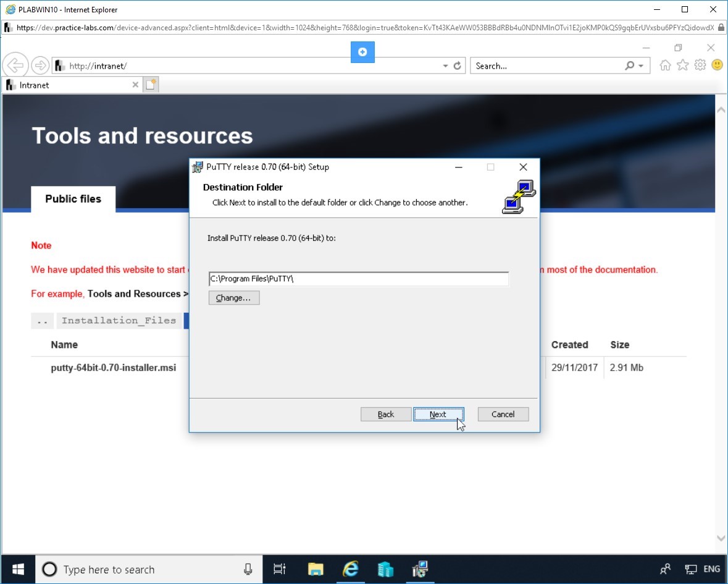Click the magnifier search icon
Image resolution: width=728 pixels, height=584 pixels.
tap(629, 66)
